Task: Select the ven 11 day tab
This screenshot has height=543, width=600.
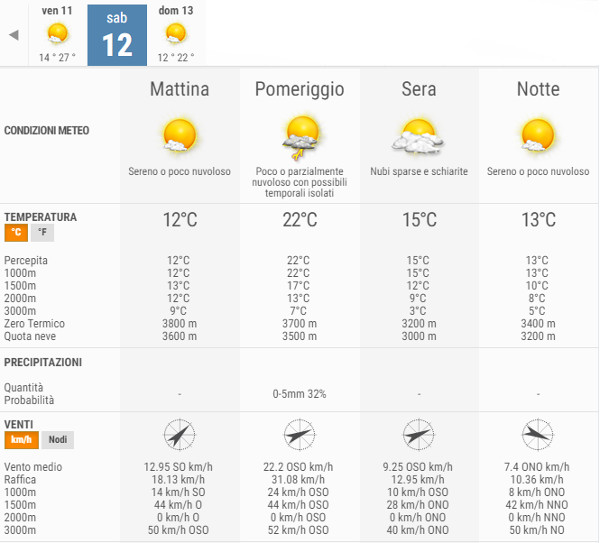Action: [x=57, y=34]
